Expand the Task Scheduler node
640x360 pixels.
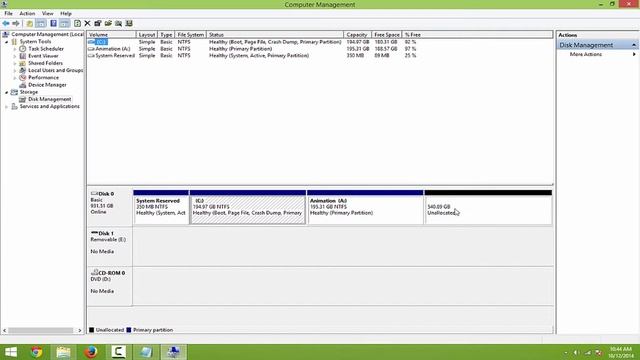pyautogui.click(x=15, y=49)
